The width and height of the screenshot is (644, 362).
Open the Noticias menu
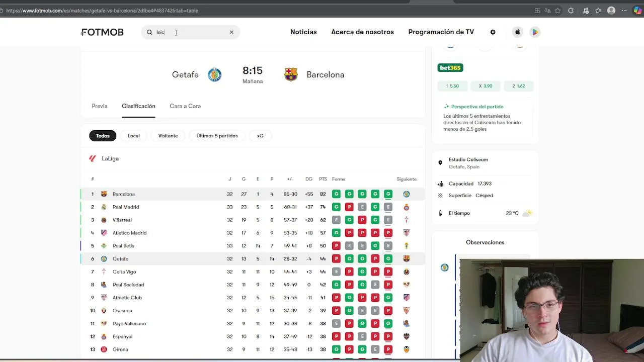point(303,32)
